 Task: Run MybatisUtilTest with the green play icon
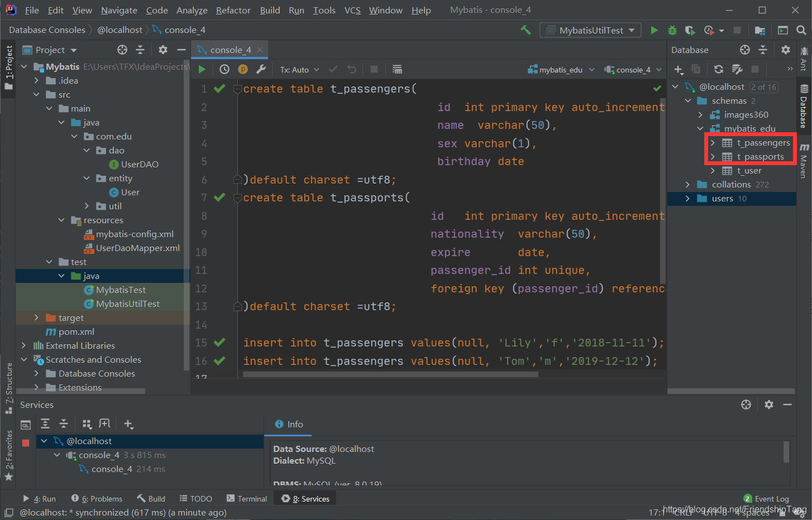[654, 30]
